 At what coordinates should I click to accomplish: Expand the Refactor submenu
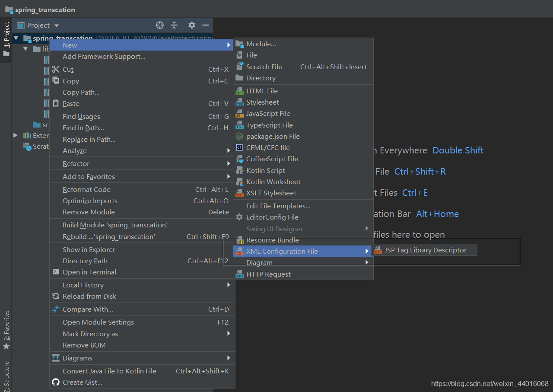(x=229, y=163)
